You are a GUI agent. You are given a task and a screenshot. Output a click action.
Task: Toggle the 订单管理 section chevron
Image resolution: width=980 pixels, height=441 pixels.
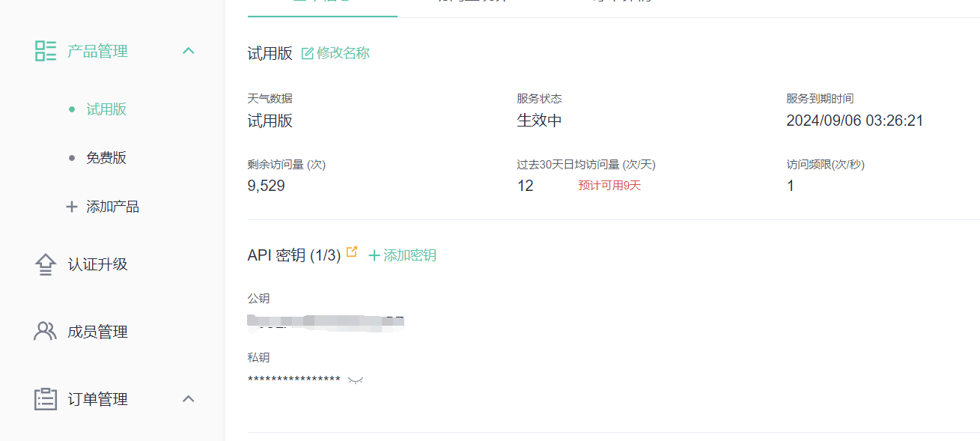point(189,399)
